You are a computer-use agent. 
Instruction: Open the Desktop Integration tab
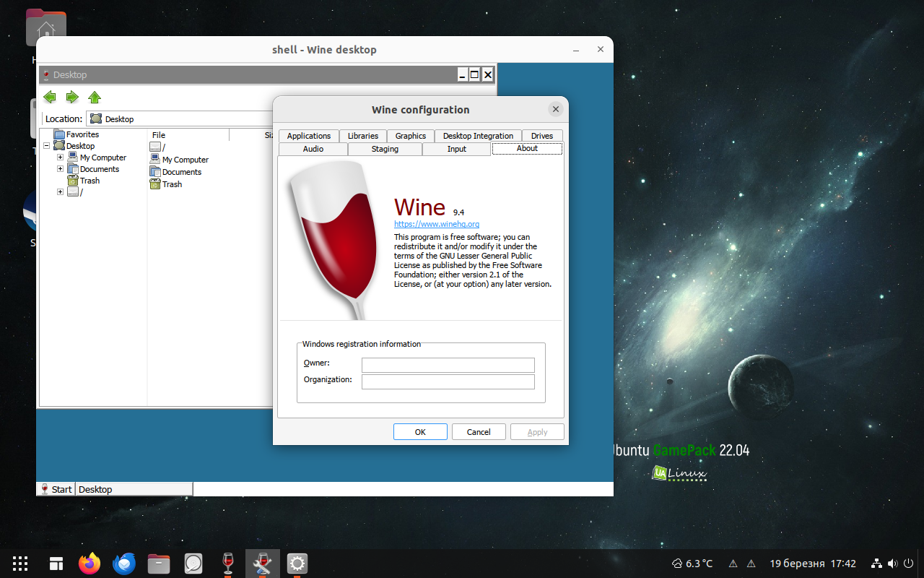click(478, 136)
